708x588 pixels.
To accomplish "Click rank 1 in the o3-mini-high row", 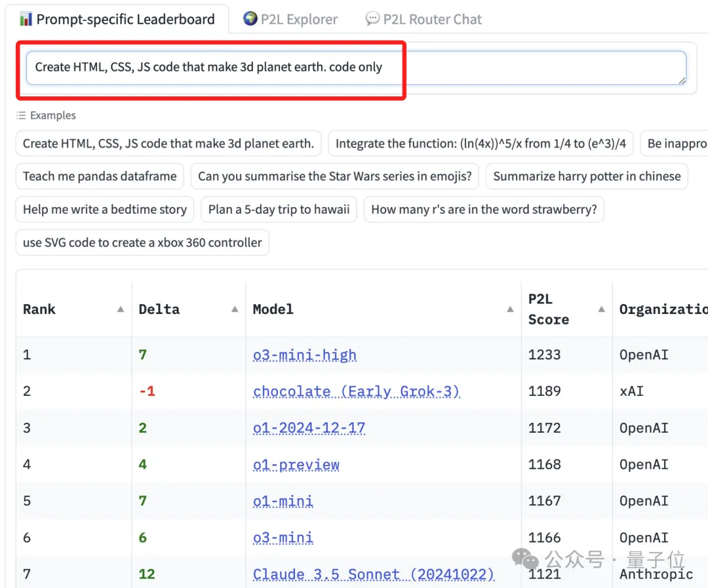I will (x=27, y=355).
